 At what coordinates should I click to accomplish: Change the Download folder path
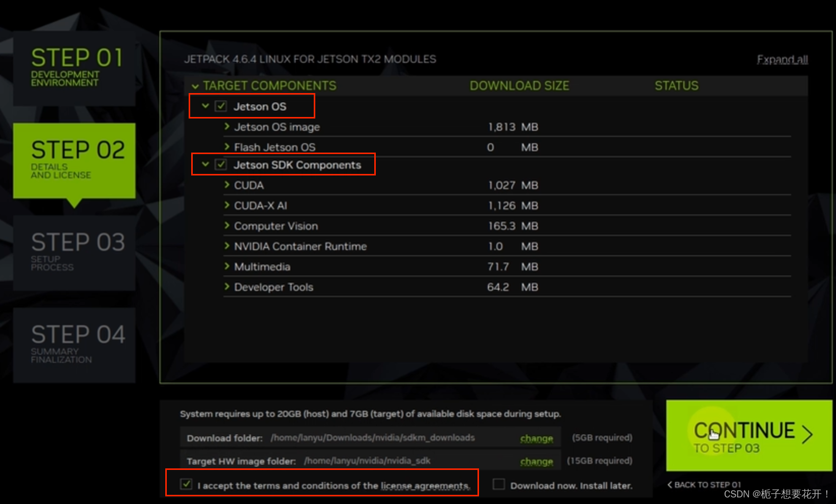[x=536, y=438]
